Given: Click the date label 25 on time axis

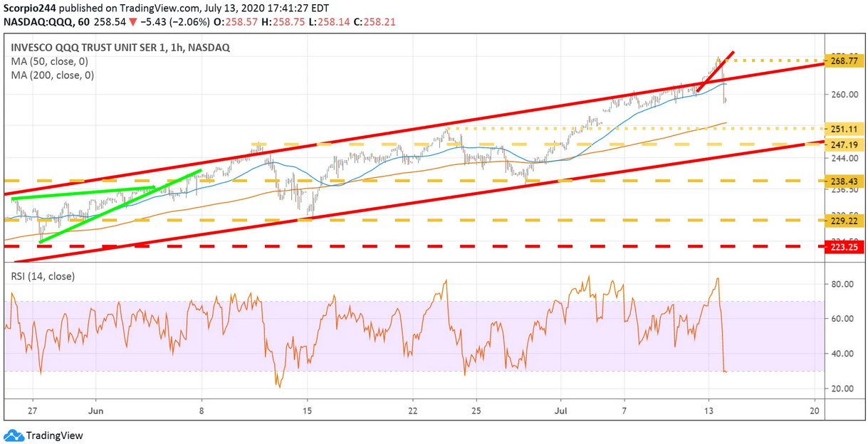Looking at the screenshot, I should tap(476, 411).
